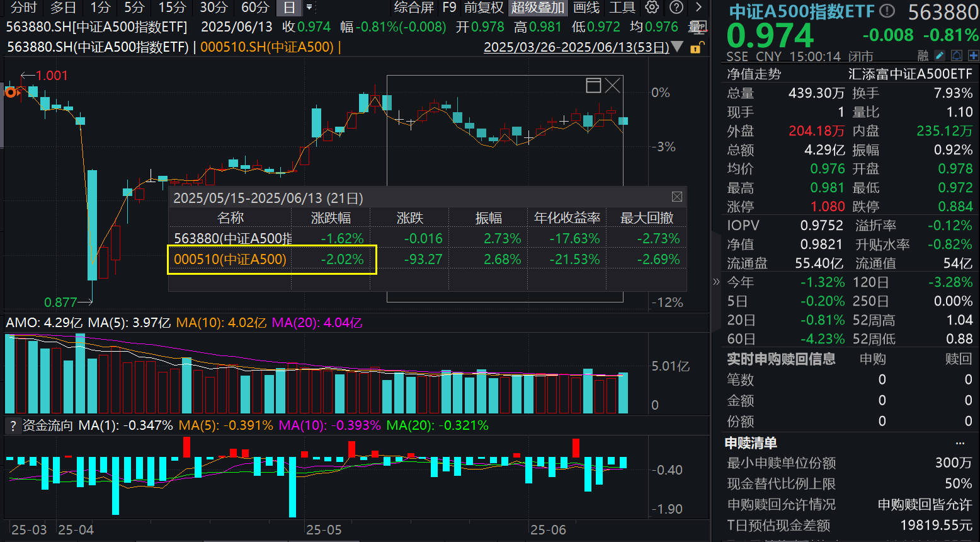Set a price alert with bell icon
The width and height of the screenshot is (980, 542).
click(x=956, y=56)
